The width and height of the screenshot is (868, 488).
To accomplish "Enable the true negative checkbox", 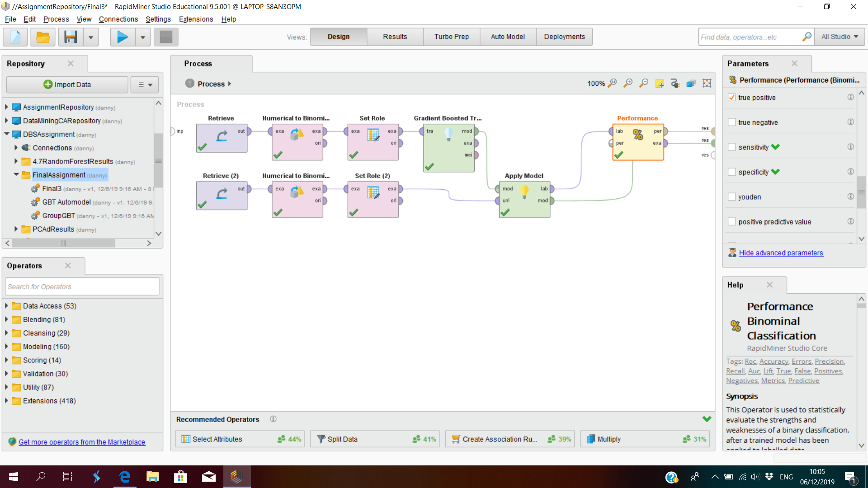I will click(x=731, y=122).
